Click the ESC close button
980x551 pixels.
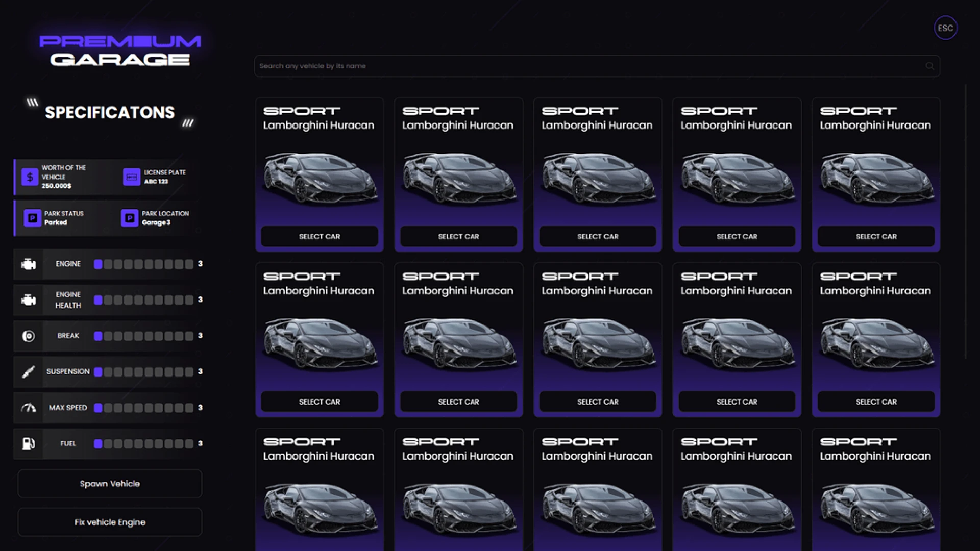[x=945, y=28]
